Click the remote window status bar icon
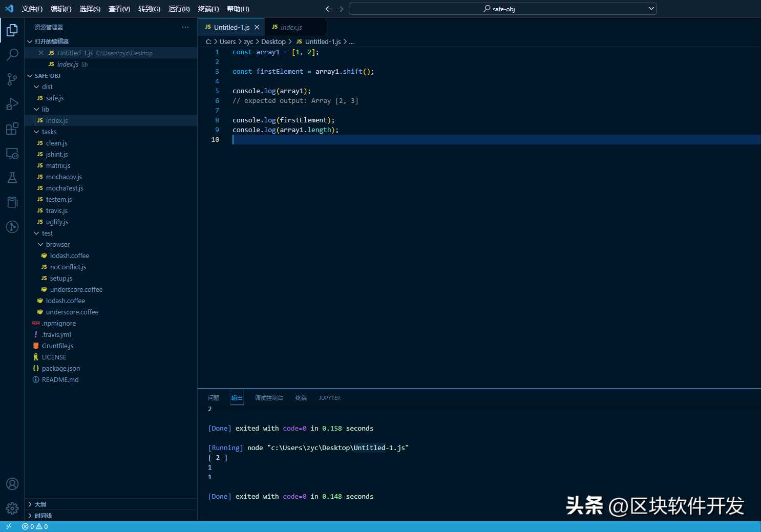Screen dimensions: 761x532 click(8, 526)
